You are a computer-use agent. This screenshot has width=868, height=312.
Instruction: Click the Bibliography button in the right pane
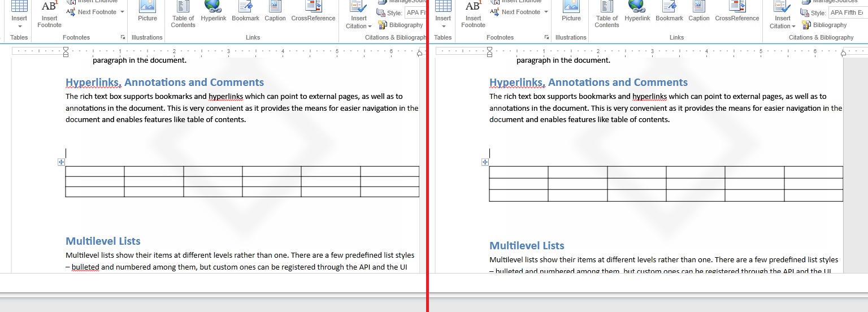tap(824, 25)
